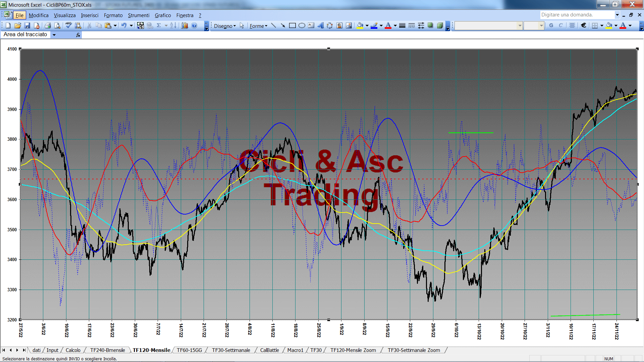Open the Chart Wizard icon
The width and height of the screenshot is (644, 362).
(184, 25)
